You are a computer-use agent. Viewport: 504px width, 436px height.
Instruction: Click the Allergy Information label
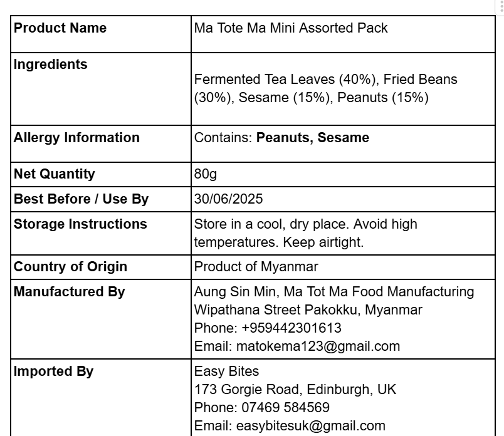click(x=76, y=138)
